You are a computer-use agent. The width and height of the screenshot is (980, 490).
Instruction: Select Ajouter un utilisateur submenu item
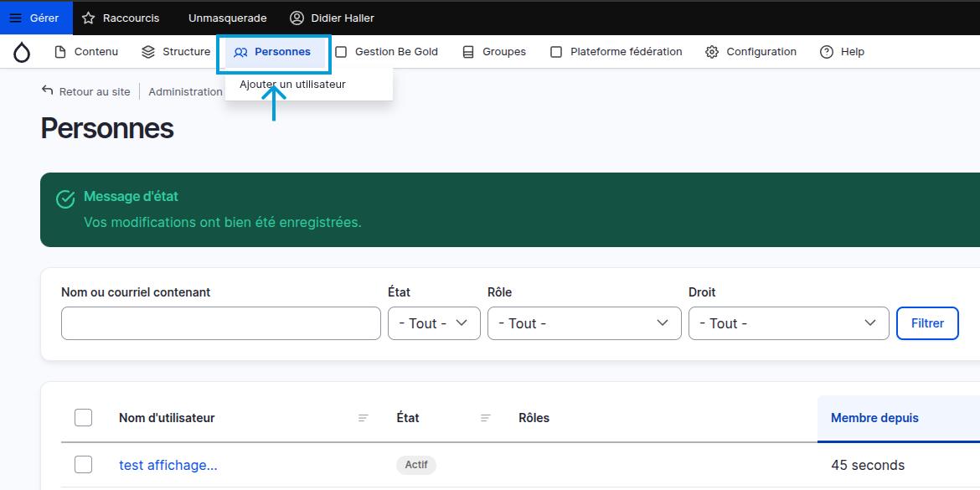(x=292, y=85)
